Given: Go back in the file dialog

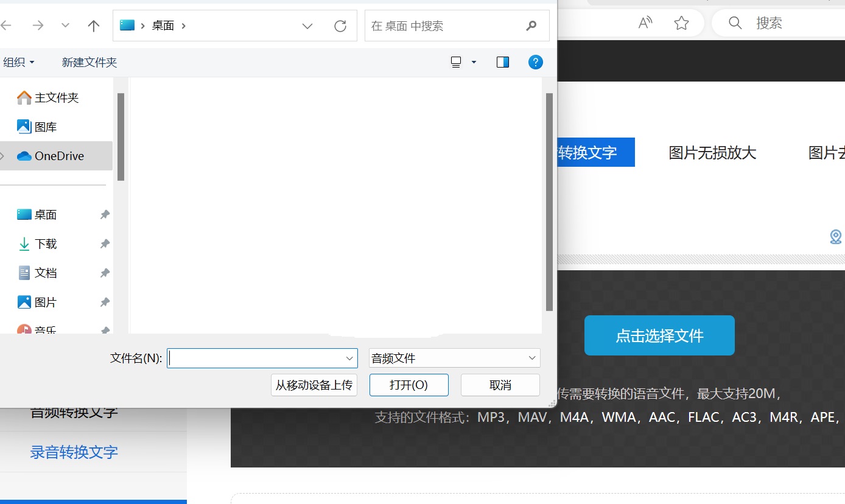Looking at the screenshot, I should click(5, 26).
